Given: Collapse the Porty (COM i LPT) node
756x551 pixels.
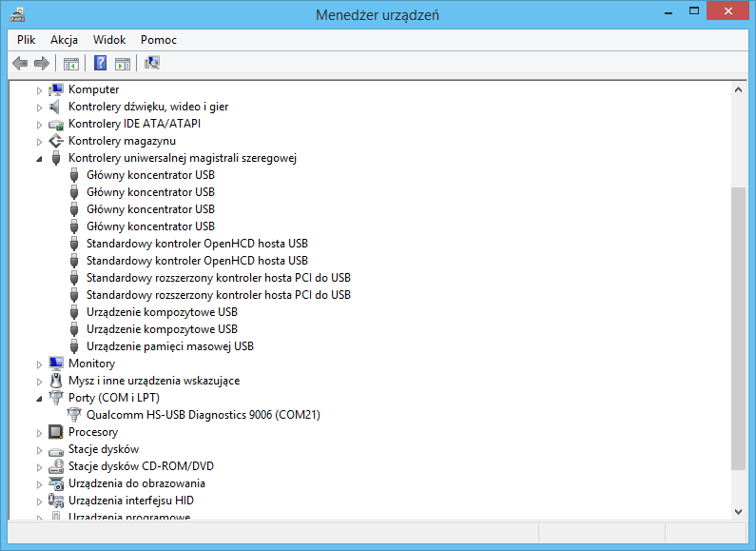Looking at the screenshot, I should (x=40, y=399).
